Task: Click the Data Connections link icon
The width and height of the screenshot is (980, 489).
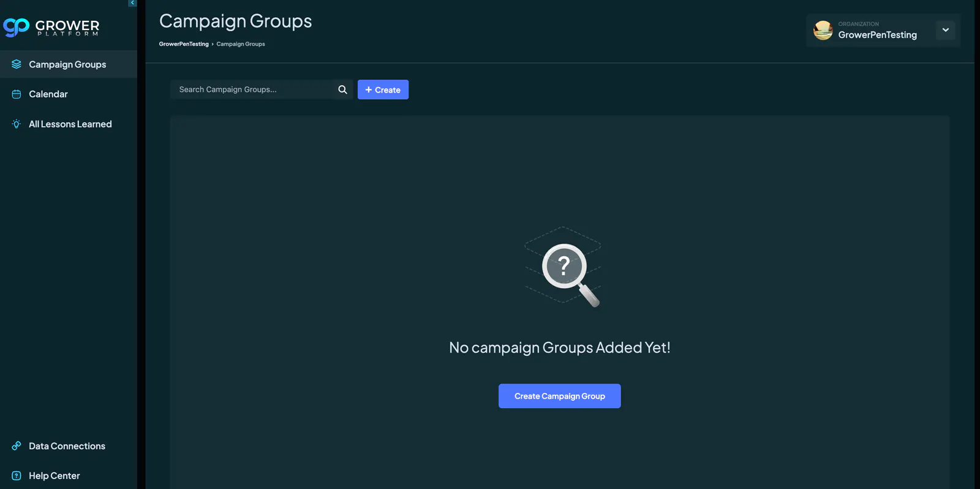Action: pyautogui.click(x=17, y=446)
